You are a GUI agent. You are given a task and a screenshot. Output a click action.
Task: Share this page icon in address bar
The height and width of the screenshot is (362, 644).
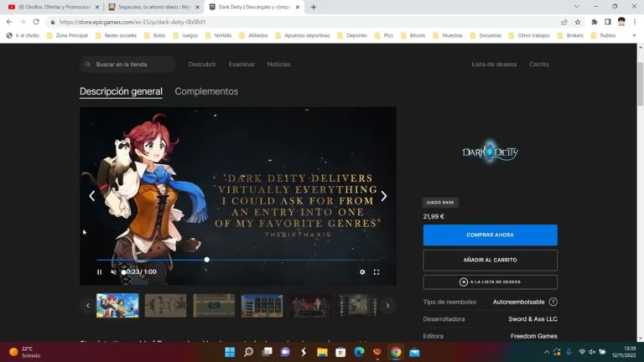pyautogui.click(x=563, y=22)
